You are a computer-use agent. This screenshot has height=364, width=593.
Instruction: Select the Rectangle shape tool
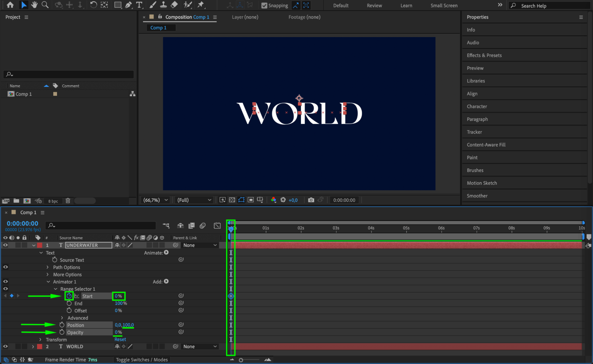point(118,5)
